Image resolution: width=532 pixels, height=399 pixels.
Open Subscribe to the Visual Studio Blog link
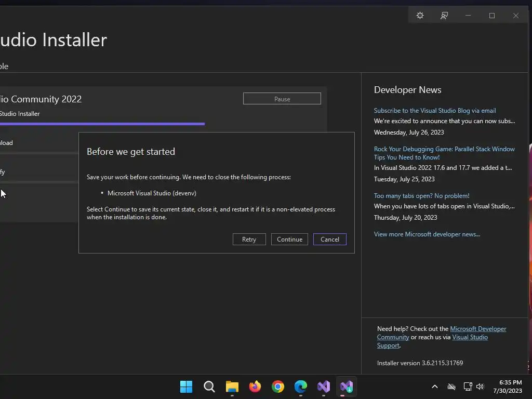(435, 111)
